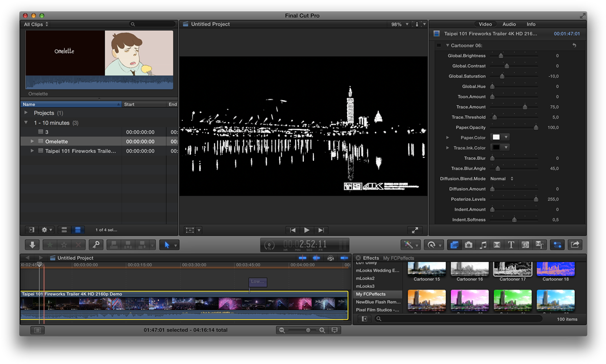Open the Generators browser icon
Screen dimensions: 606x364
(x=525, y=245)
